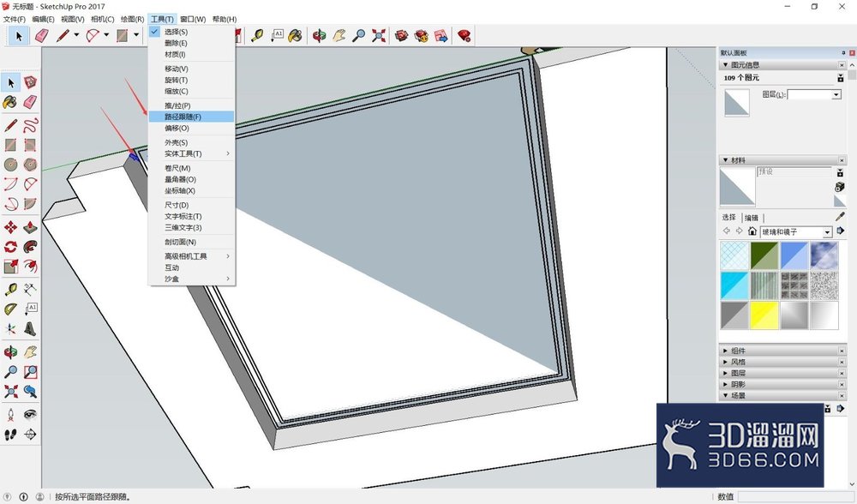Choose the Eraser tool in left toolbar

(x=30, y=102)
